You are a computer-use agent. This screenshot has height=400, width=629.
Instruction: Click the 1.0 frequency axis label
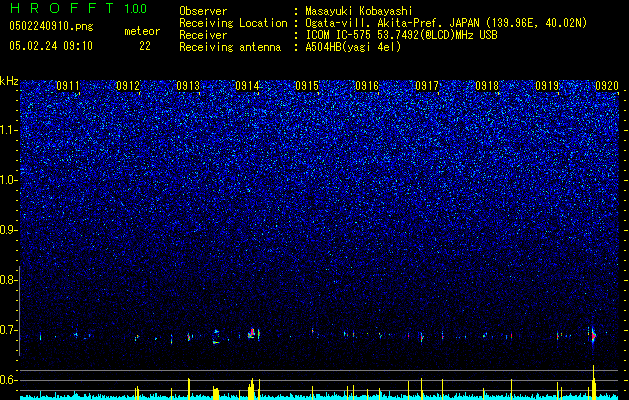[x=8, y=180]
